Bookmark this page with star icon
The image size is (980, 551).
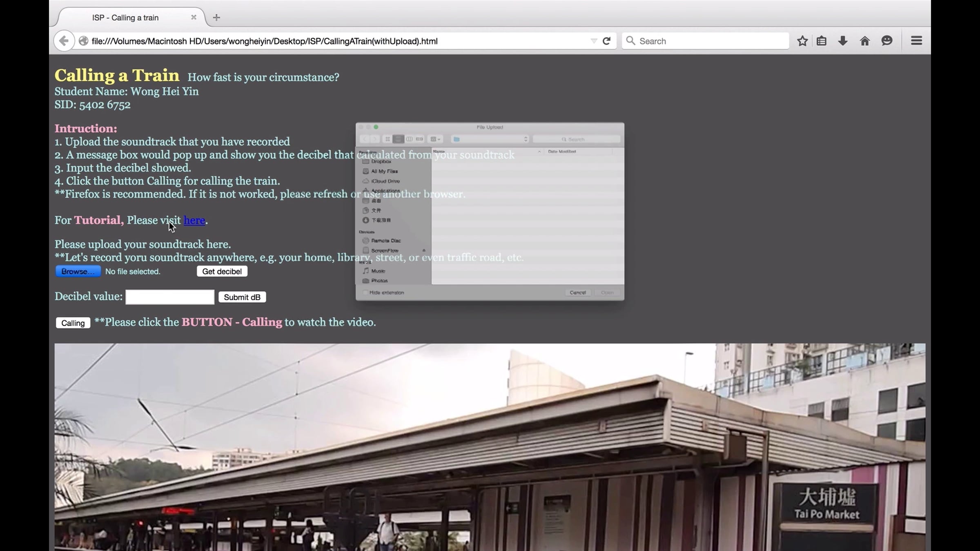802,41
